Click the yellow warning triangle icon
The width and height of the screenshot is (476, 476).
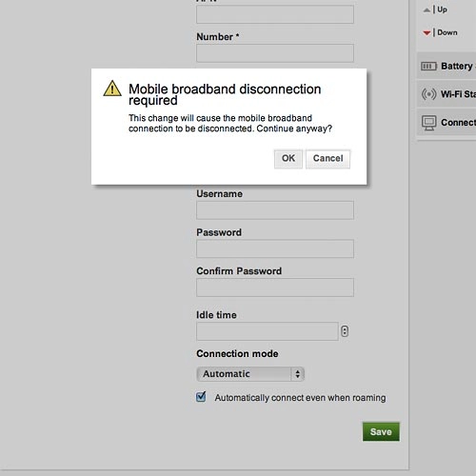[112, 89]
